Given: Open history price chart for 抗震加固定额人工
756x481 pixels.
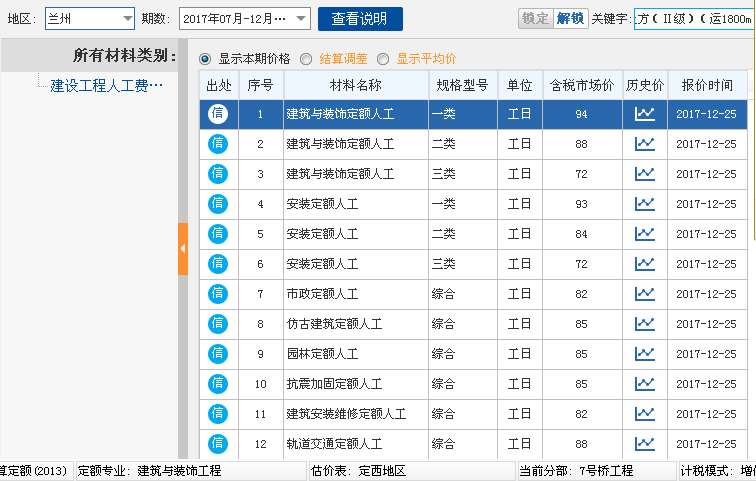Looking at the screenshot, I should (x=645, y=384).
